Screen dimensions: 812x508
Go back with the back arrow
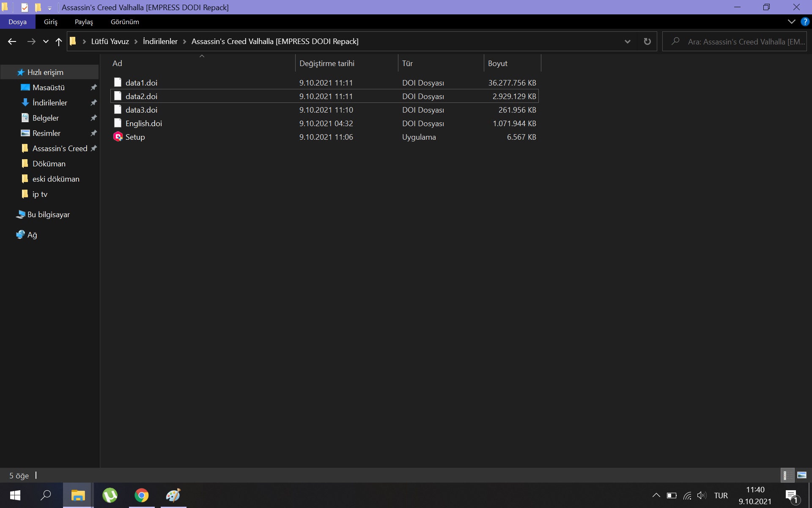point(12,41)
